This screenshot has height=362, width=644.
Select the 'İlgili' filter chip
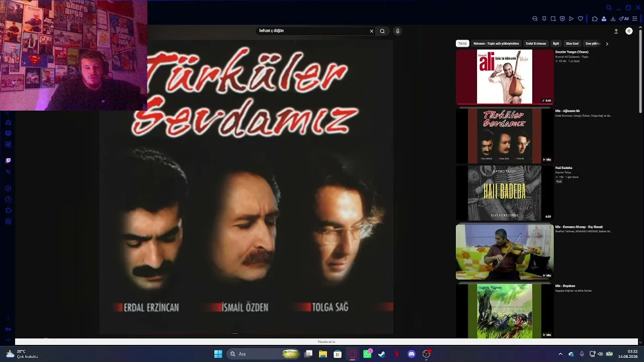pos(556,44)
